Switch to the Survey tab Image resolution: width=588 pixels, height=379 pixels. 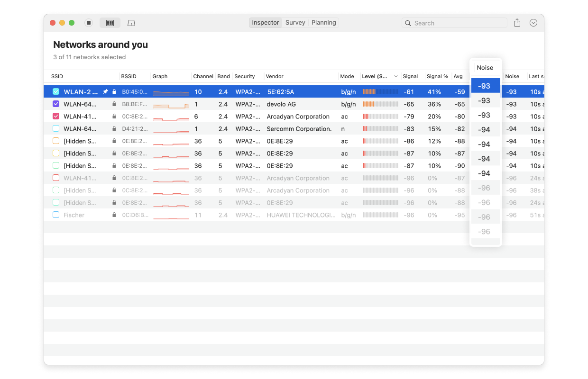click(x=295, y=22)
